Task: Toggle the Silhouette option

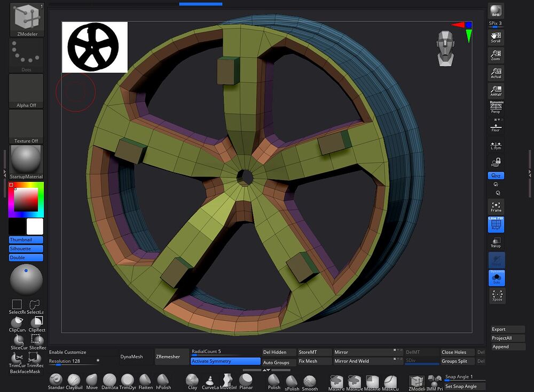Action: pos(26,249)
